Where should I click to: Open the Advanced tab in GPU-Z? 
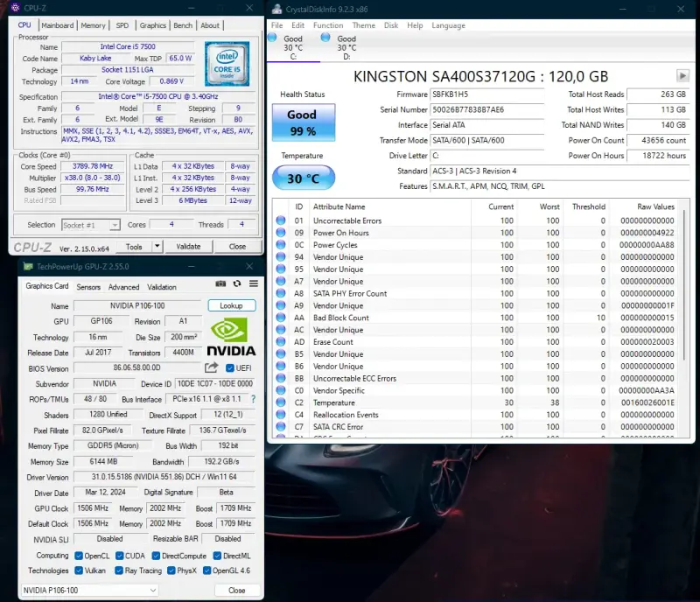point(123,287)
